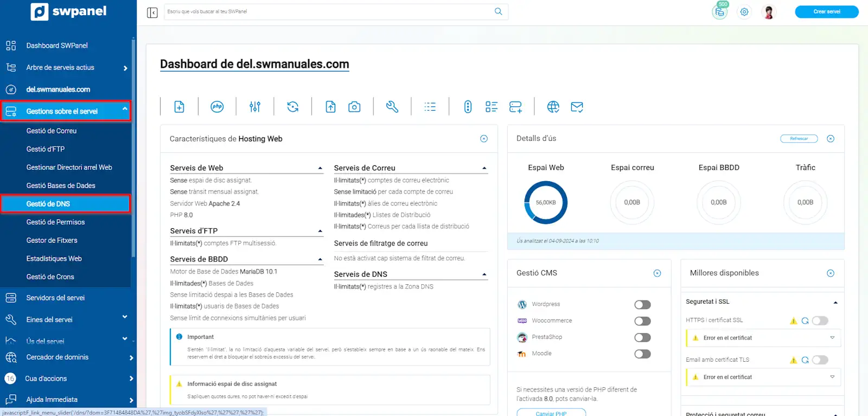Click the Espai Web usage gauge

pyautogui.click(x=546, y=202)
